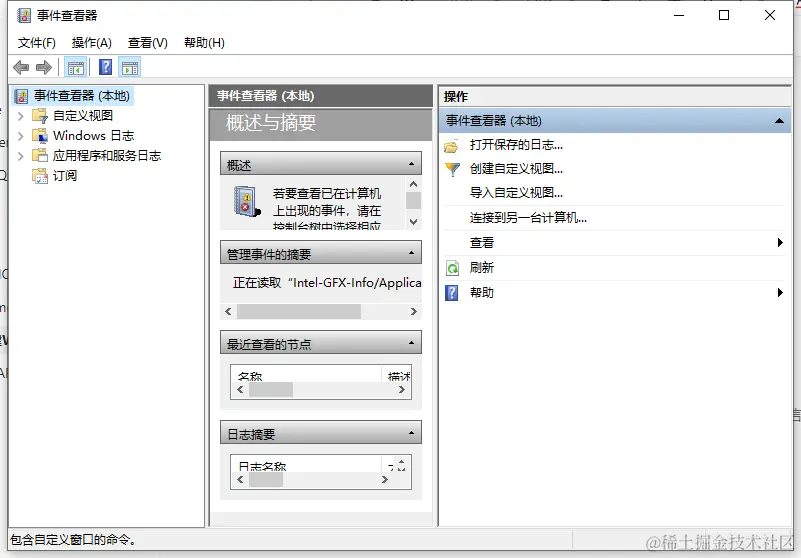Collapse the 日志摘要 section
The image size is (801, 558).
(411, 433)
